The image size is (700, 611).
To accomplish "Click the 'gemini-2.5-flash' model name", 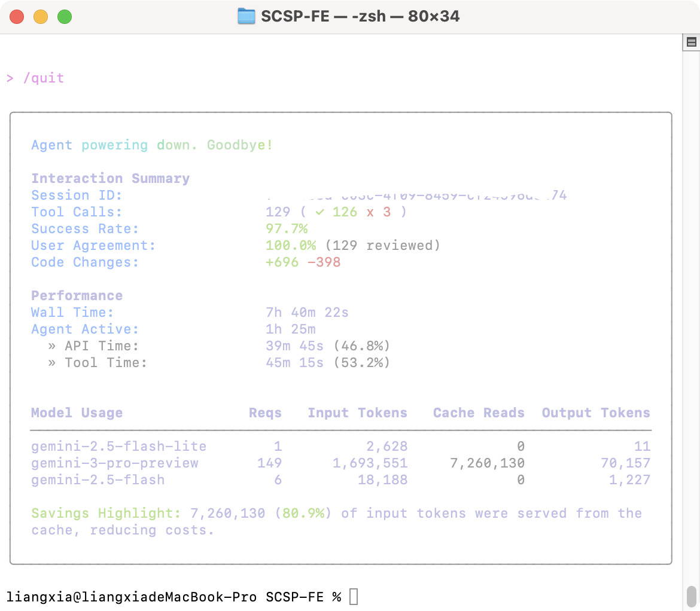I will pyautogui.click(x=98, y=480).
